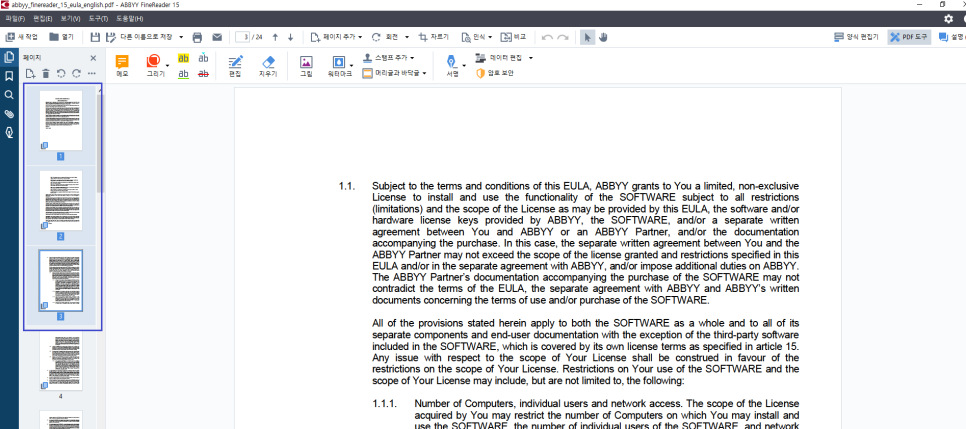Select the 그리기 (Draw) tool
Image resolution: width=966 pixels, height=429 pixels.
pyautogui.click(x=153, y=66)
